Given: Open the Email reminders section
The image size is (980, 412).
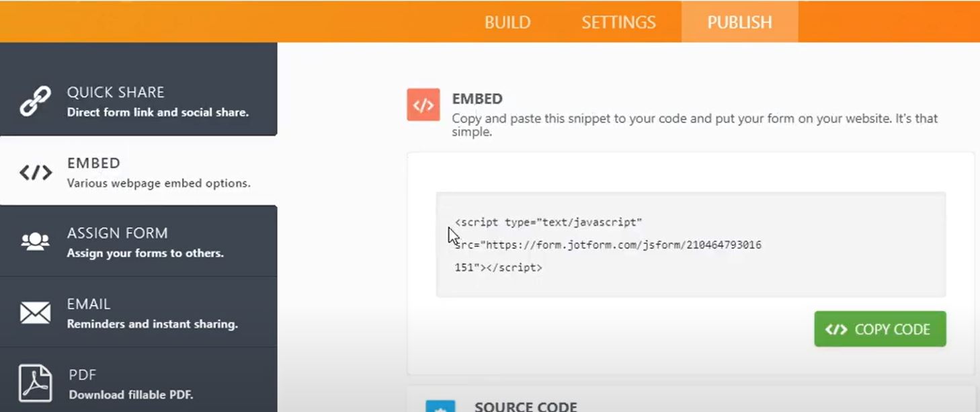Looking at the screenshot, I should click(134, 313).
